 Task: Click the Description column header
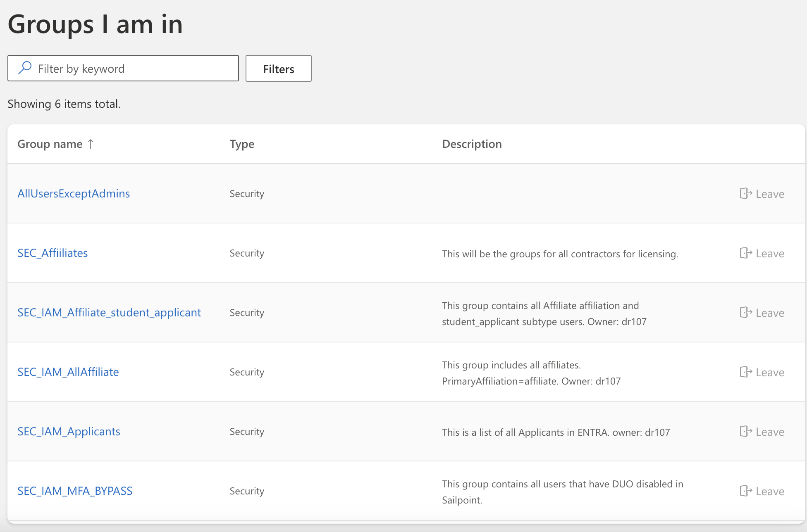coord(472,144)
